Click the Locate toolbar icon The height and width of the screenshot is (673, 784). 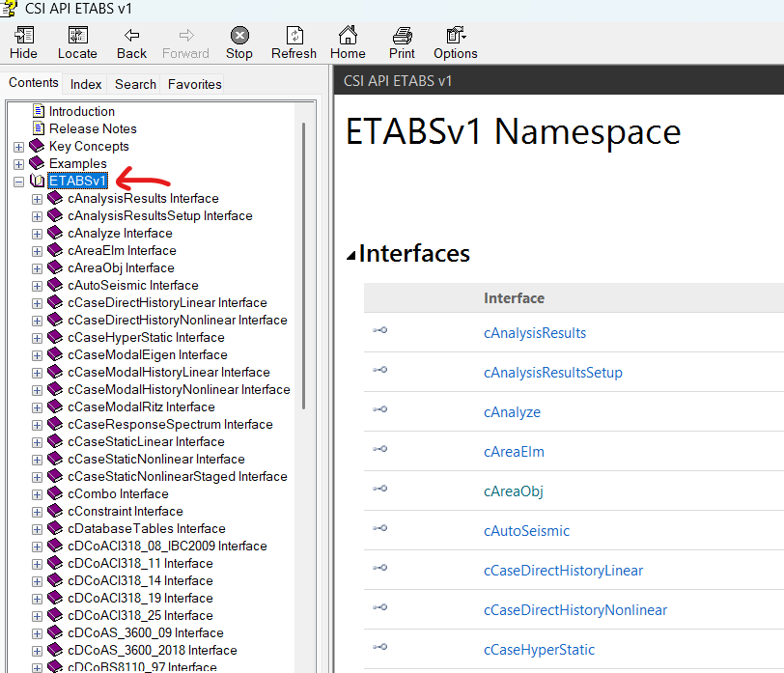[77, 42]
